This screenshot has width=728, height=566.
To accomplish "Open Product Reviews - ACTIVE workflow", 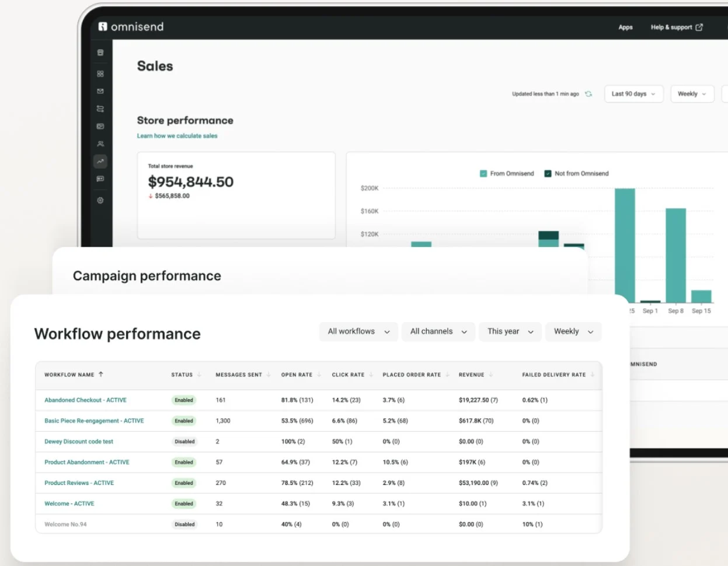I will [79, 483].
